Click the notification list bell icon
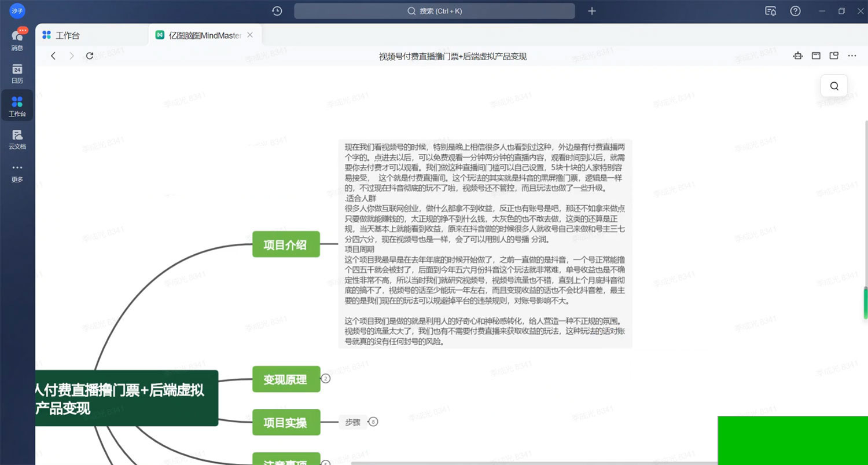Screen dimensions: 868x465 pyautogui.click(x=770, y=11)
